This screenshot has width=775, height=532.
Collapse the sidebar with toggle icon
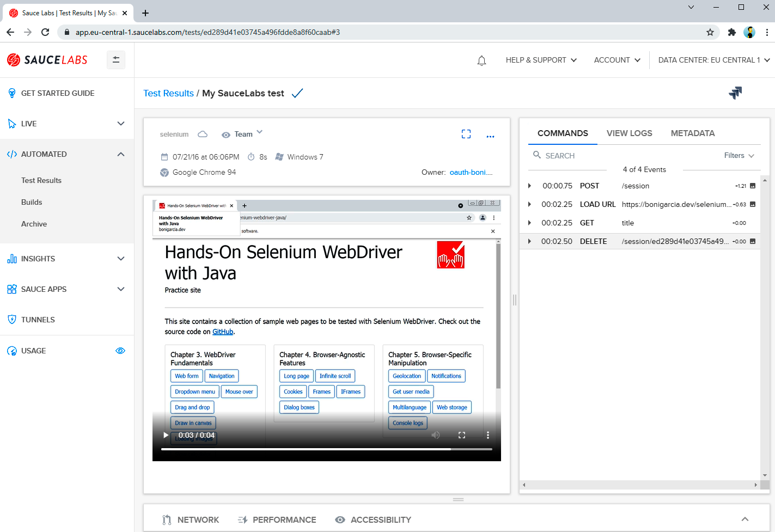coord(116,60)
